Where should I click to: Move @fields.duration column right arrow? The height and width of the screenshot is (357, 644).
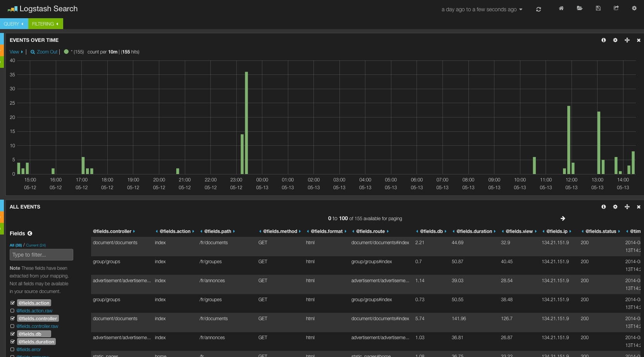(495, 231)
